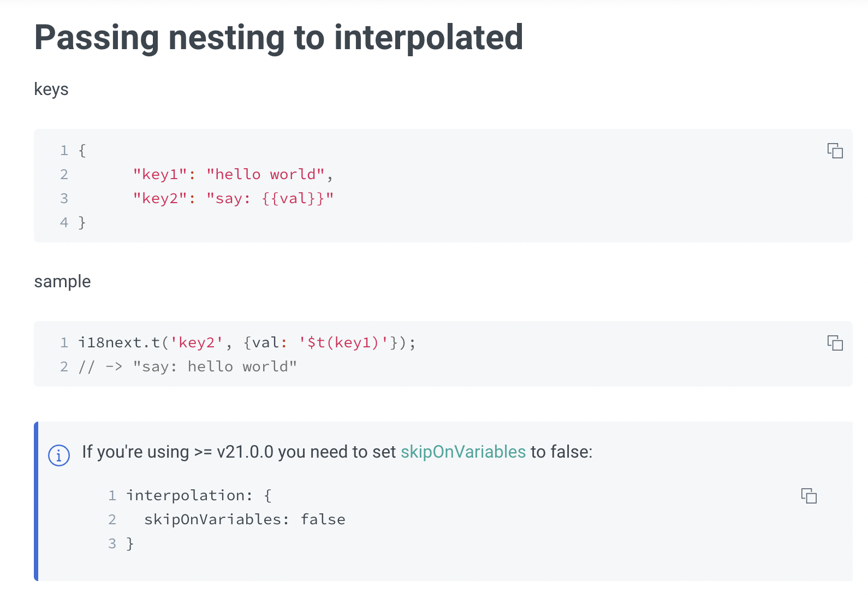
Task: Click the heading Passing nesting to interpolated
Action: coord(278,37)
